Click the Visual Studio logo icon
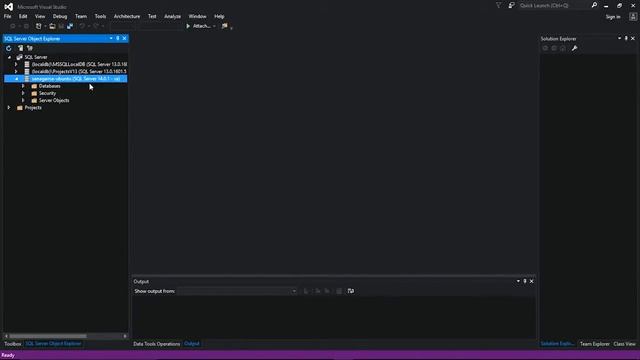Screen dimensions: 640x360 tap(9, 7)
